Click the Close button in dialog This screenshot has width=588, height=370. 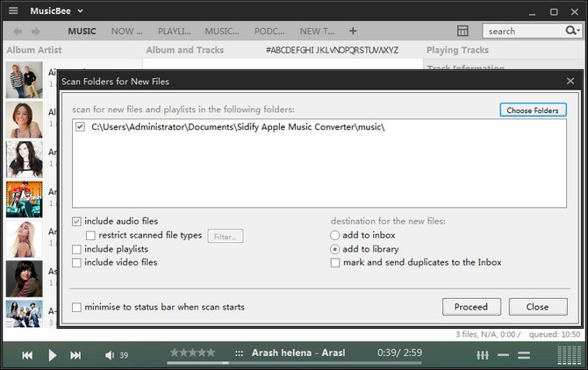click(x=538, y=307)
